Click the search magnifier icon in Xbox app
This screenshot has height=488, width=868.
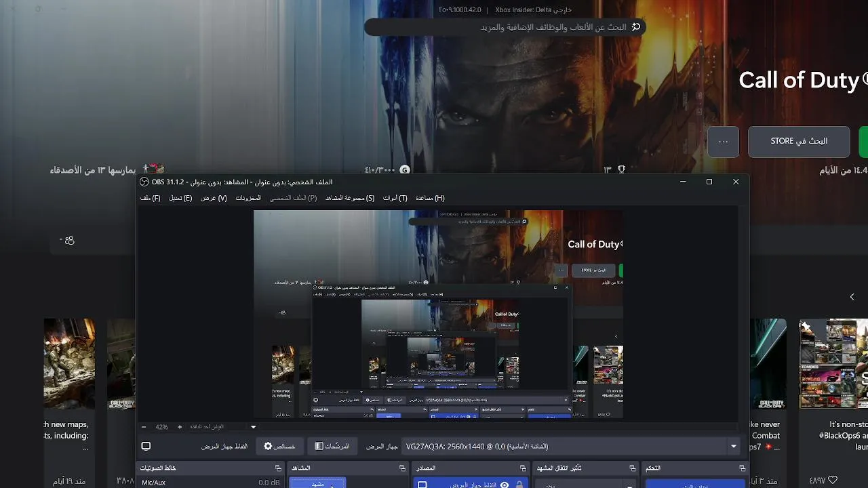[x=635, y=27]
